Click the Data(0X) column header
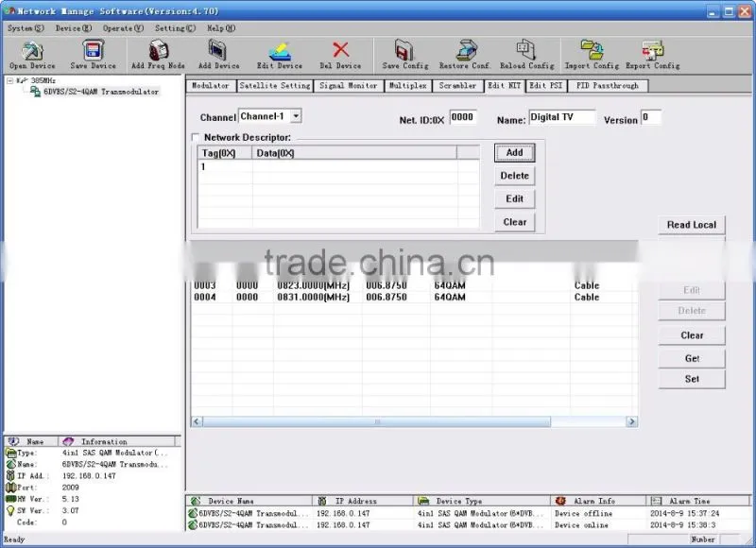This screenshot has width=756, height=548. coord(354,153)
